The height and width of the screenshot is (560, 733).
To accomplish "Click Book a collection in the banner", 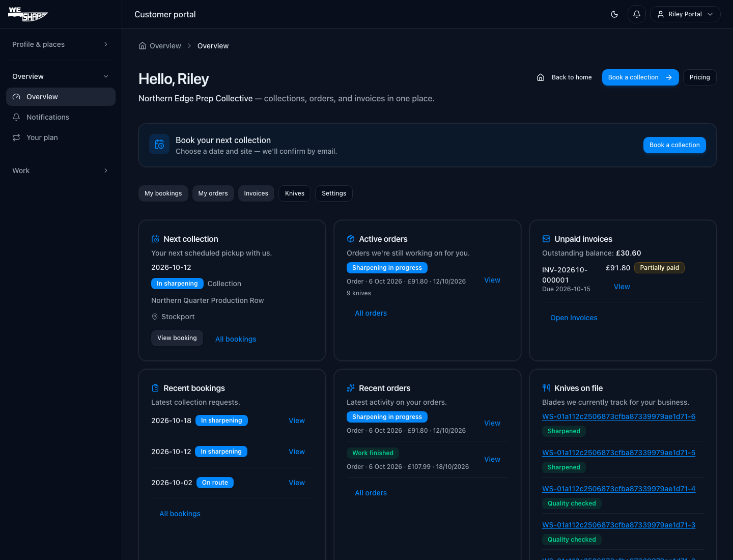I will (x=674, y=145).
